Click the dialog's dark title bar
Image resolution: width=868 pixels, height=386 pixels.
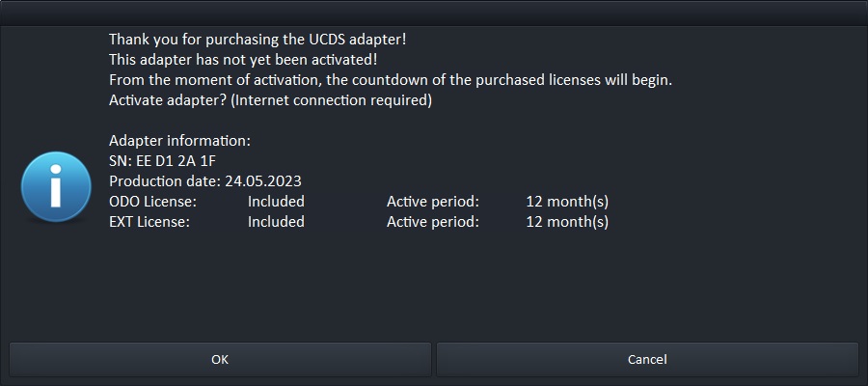click(434, 12)
